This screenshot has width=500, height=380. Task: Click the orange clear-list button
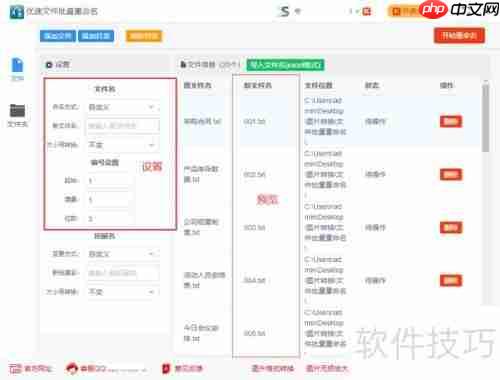tap(144, 36)
